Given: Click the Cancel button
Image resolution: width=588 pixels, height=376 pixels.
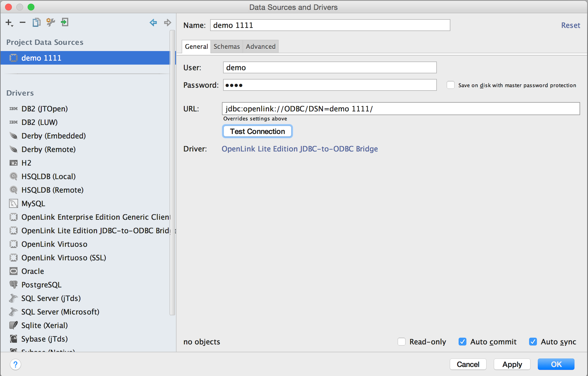Looking at the screenshot, I should [x=468, y=364].
